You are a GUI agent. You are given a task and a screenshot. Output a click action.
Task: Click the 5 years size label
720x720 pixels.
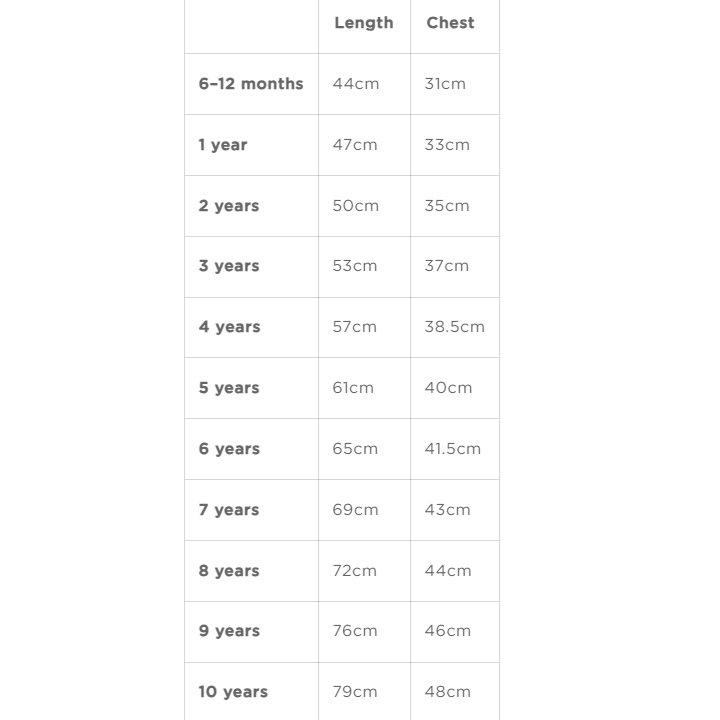coord(228,388)
